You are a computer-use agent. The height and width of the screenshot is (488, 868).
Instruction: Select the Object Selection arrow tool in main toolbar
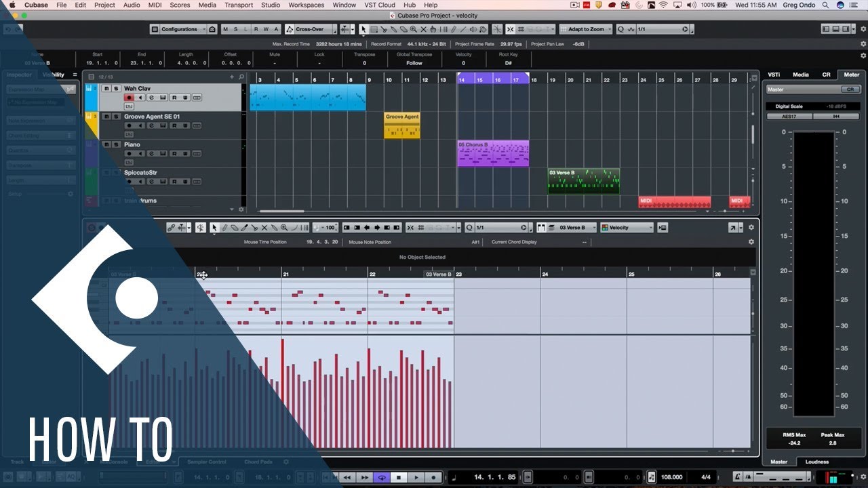click(363, 29)
